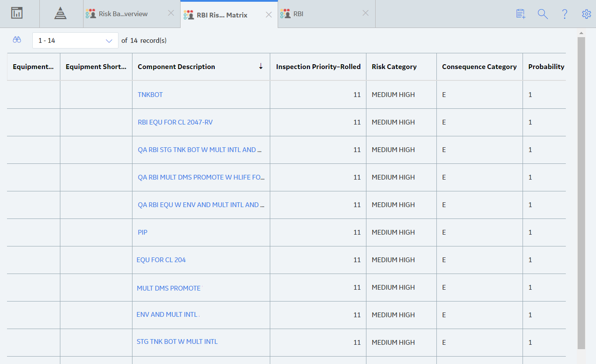This screenshot has width=596, height=364.
Task: Close the Risk Ba...verview tab
Action: [171, 13]
